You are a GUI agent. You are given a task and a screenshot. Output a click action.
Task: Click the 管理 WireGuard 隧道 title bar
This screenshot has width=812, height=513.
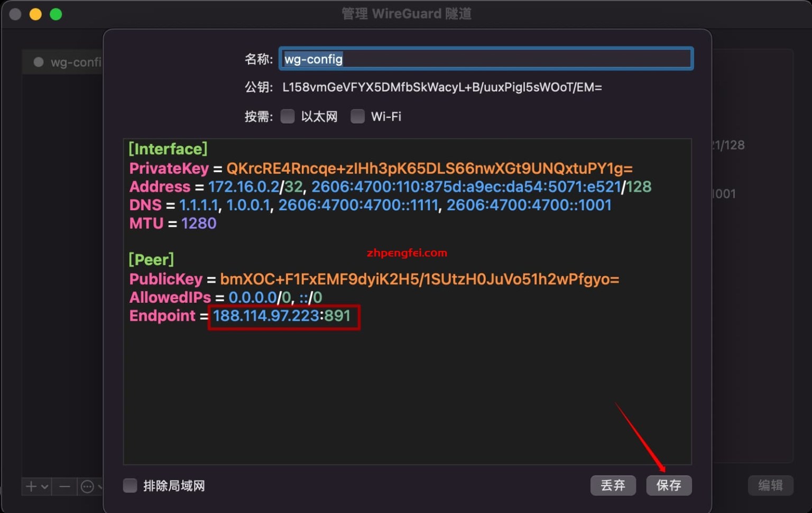(406, 14)
